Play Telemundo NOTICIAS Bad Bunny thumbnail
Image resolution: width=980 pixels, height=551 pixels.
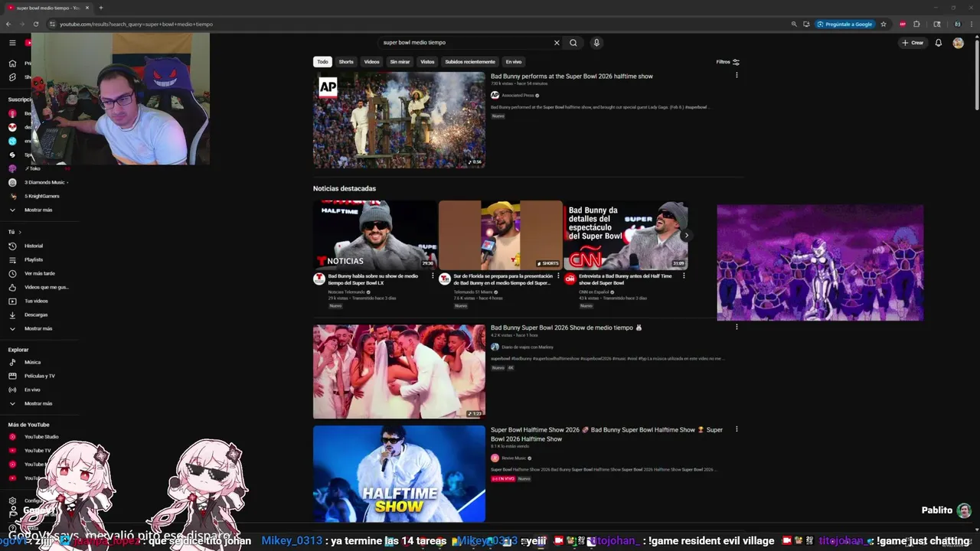[x=374, y=235]
